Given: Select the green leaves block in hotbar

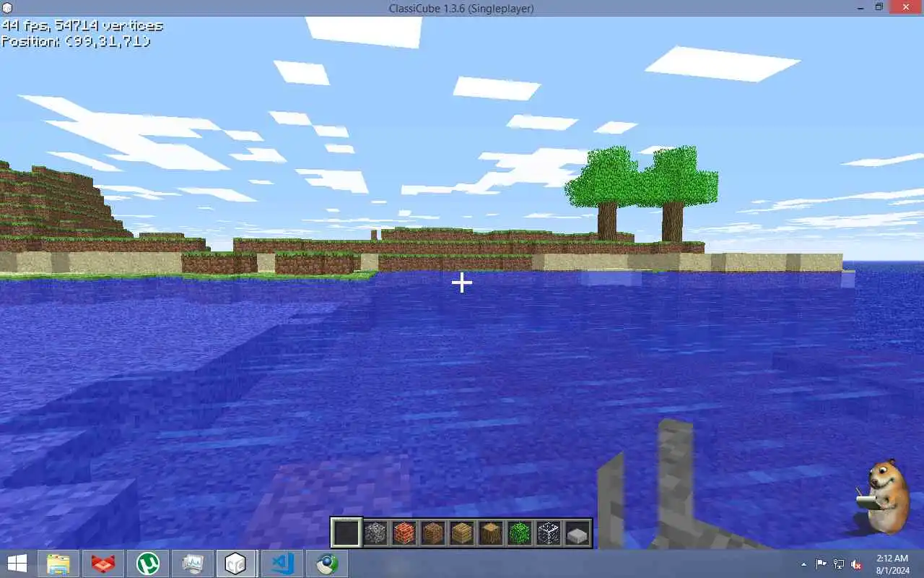Looking at the screenshot, I should point(520,534).
